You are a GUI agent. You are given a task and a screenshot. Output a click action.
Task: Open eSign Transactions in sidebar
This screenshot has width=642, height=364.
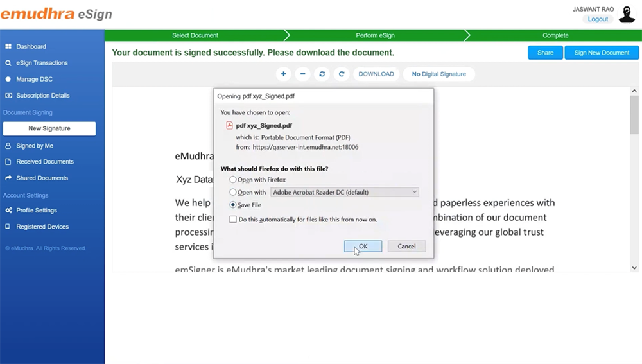pyautogui.click(x=42, y=63)
